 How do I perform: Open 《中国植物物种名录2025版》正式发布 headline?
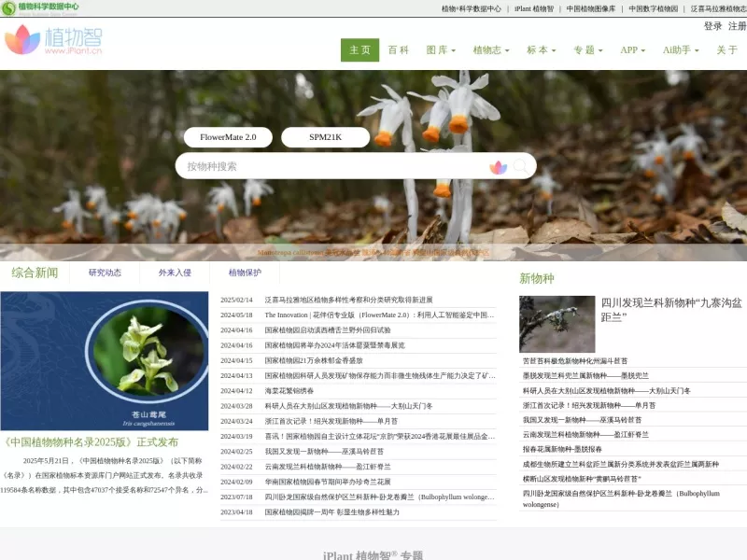(91, 442)
